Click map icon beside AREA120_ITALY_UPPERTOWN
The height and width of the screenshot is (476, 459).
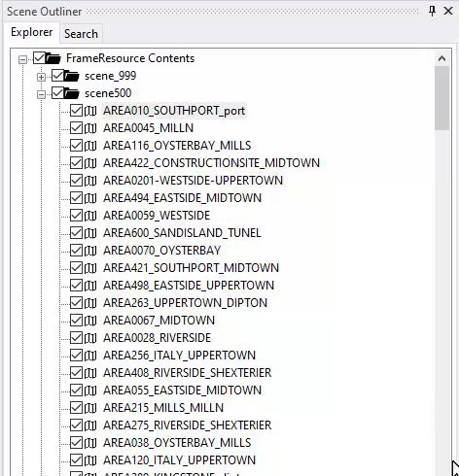click(x=90, y=460)
